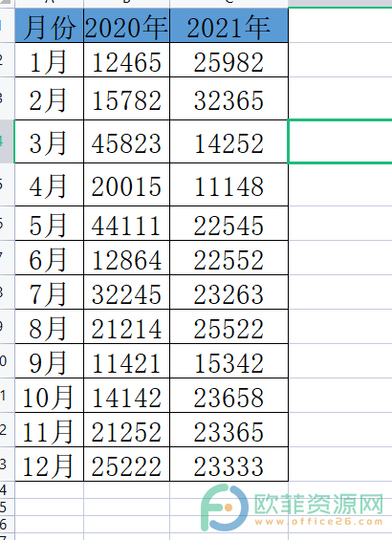Select the cell containing 11月

click(50, 430)
